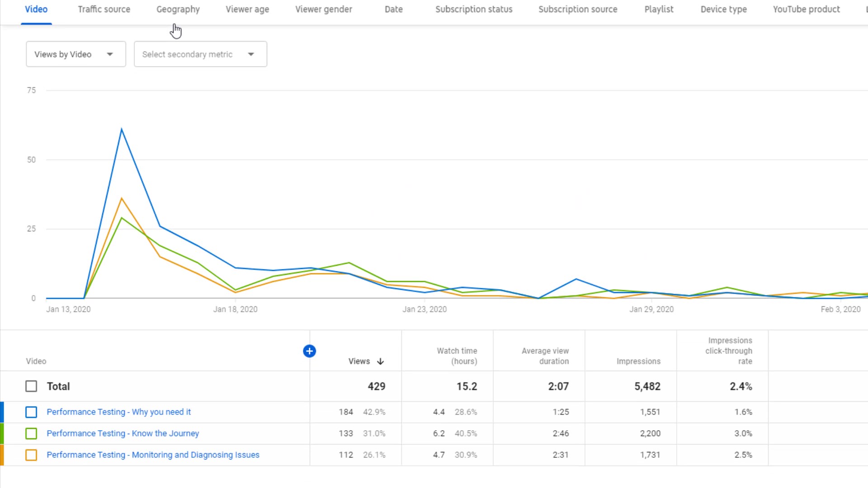Viewport: 868px width, 488px height.
Task: Check the 'Know the Journey' green checkbox
Action: [31, 433]
